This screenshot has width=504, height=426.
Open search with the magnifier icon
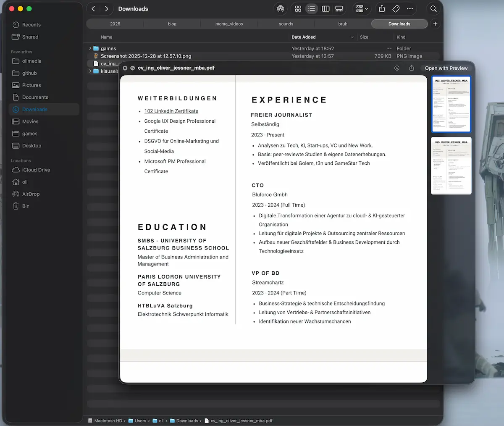433,8
